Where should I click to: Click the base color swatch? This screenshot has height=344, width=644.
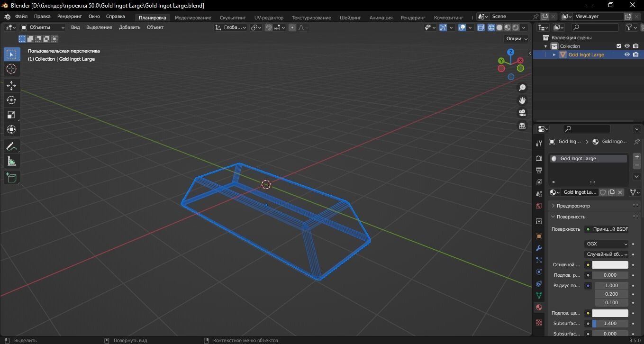pyautogui.click(x=610, y=265)
